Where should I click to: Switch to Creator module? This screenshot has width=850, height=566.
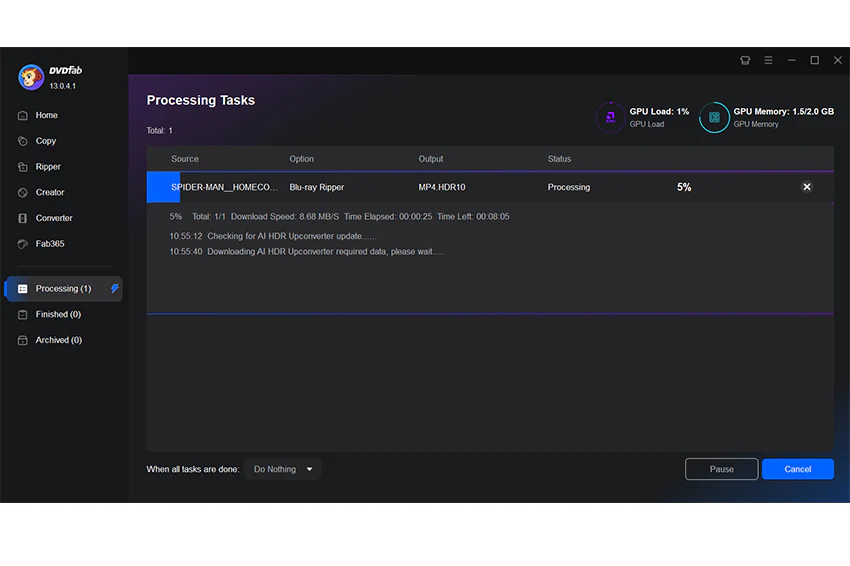click(x=50, y=192)
